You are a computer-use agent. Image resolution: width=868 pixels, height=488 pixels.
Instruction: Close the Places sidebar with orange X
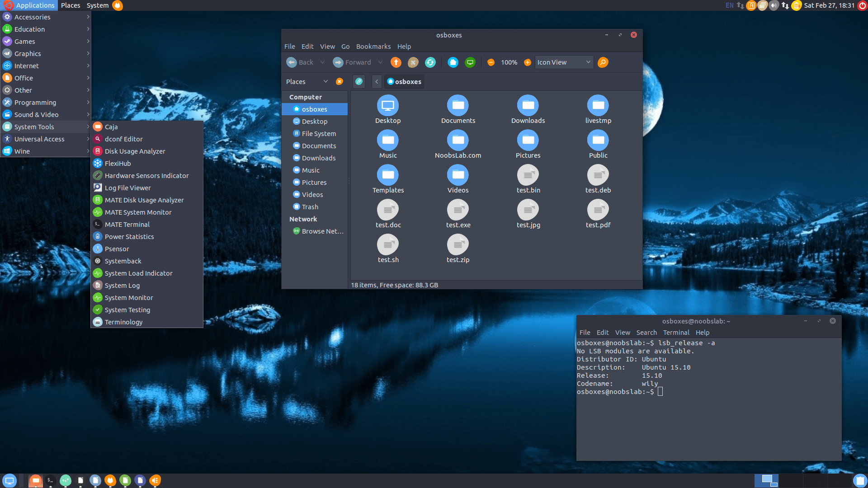point(340,81)
